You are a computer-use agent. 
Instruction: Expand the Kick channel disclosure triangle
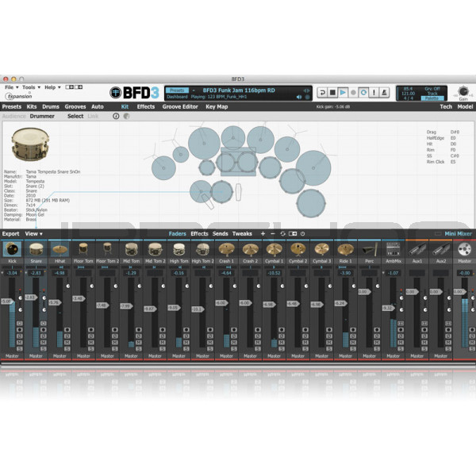point(2,273)
